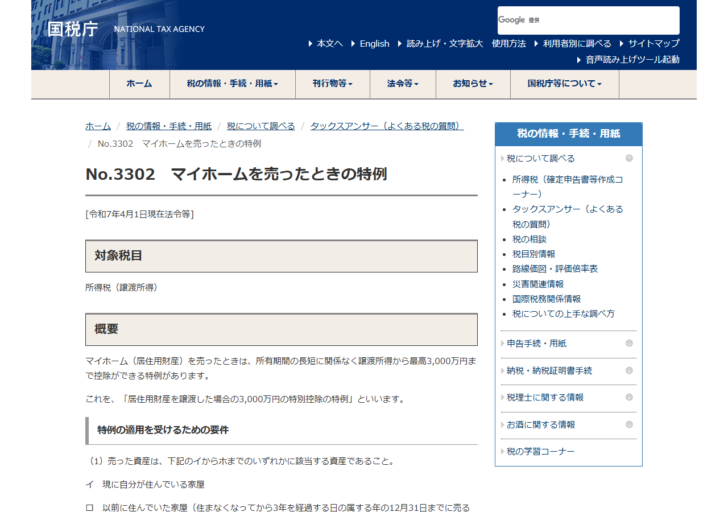The image size is (728, 512).
Task: Expand sidebar section お酒に関する情報
Action: coord(540,425)
